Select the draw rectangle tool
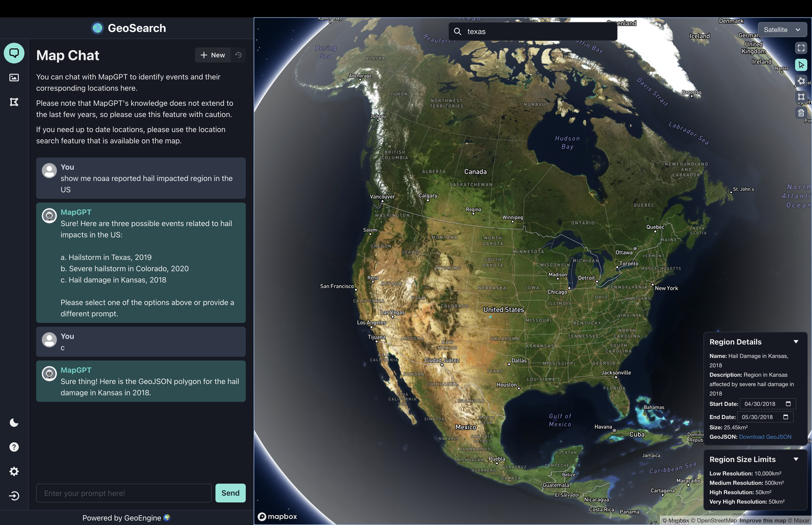 pos(801,96)
